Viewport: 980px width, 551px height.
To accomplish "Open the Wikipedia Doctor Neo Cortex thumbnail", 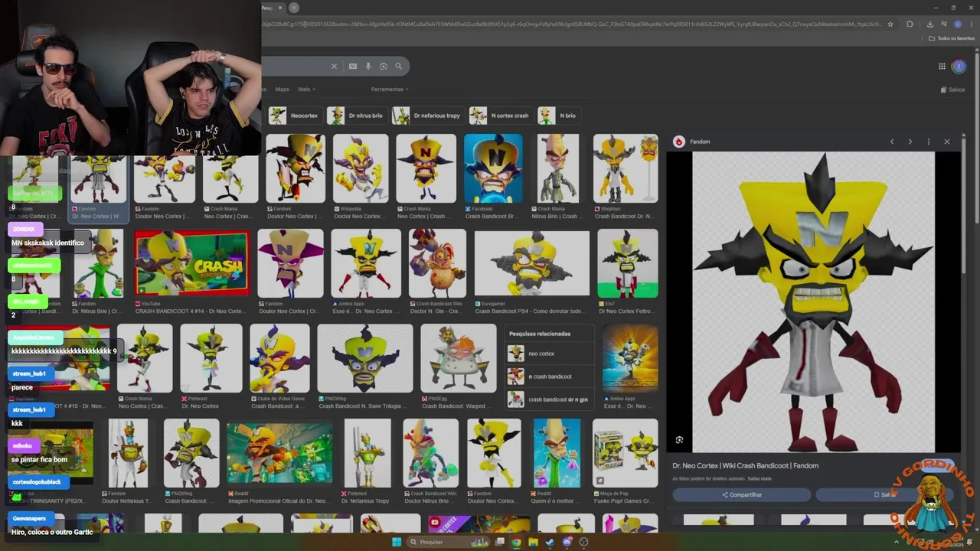I will click(361, 168).
